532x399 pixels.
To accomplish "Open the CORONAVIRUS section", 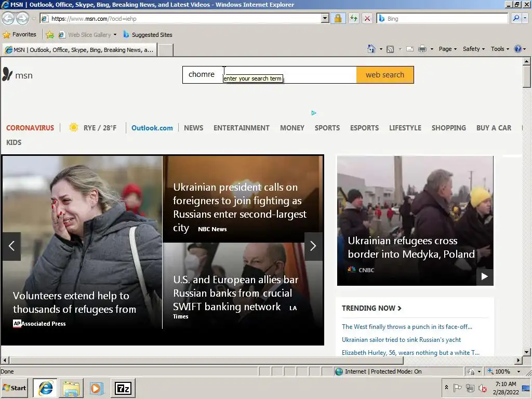I will coord(30,128).
